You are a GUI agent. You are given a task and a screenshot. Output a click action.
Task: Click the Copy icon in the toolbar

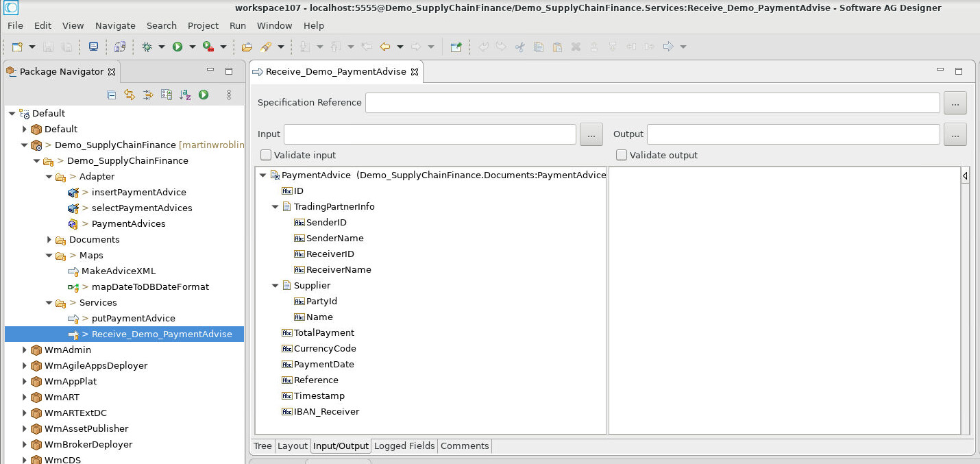coord(539,47)
